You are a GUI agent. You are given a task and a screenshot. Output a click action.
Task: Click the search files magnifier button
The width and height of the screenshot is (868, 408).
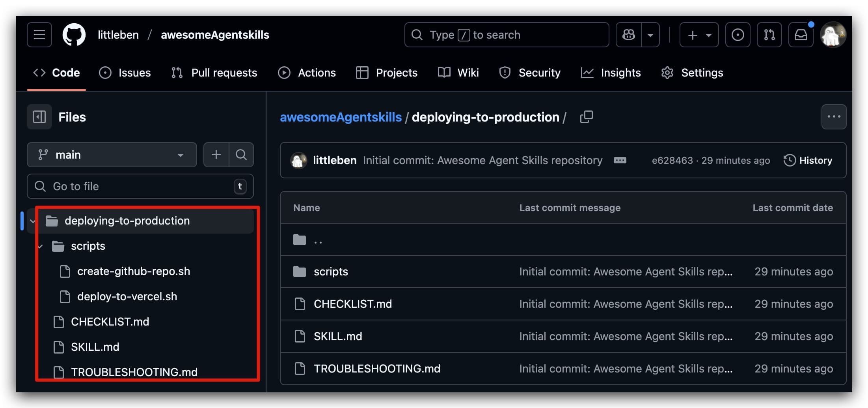[241, 155]
